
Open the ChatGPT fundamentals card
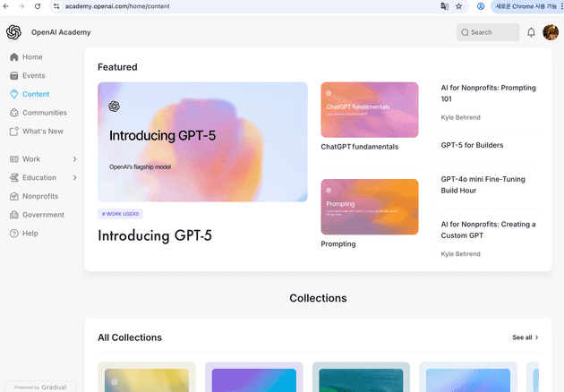pos(369,110)
